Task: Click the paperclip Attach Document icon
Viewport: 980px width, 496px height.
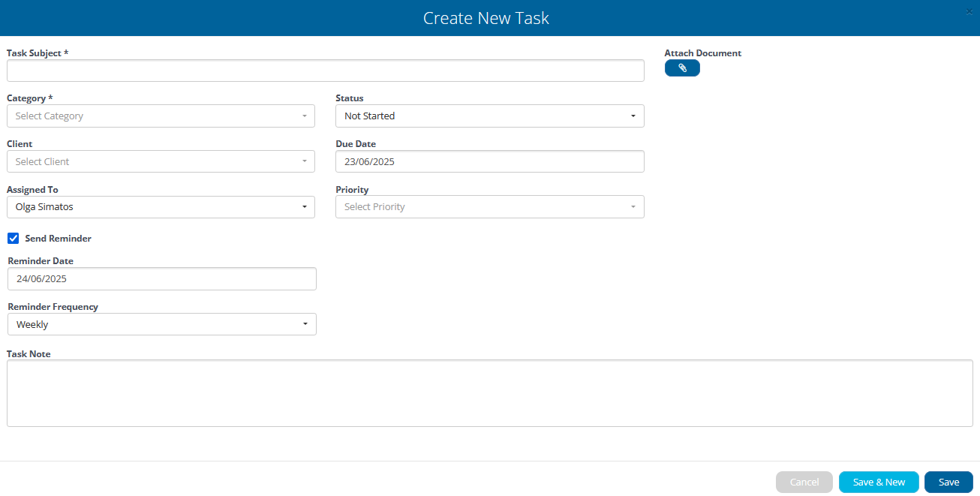Action: pyautogui.click(x=682, y=68)
